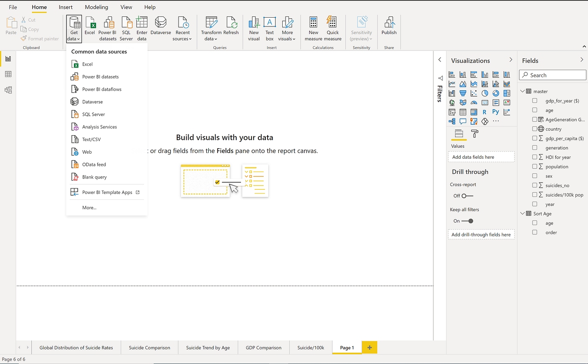Get more visuals via the ellipsis icon
The width and height of the screenshot is (588, 364).
tap(496, 121)
